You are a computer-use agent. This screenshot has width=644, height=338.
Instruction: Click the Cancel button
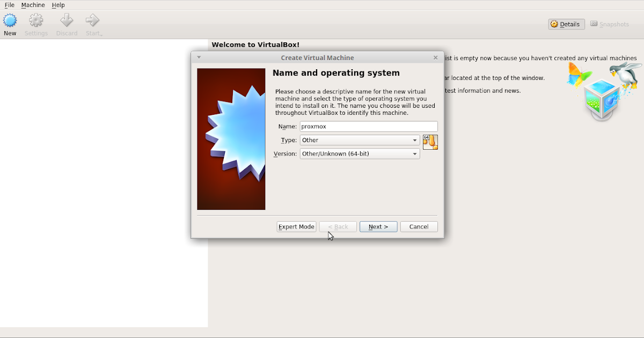(x=419, y=227)
